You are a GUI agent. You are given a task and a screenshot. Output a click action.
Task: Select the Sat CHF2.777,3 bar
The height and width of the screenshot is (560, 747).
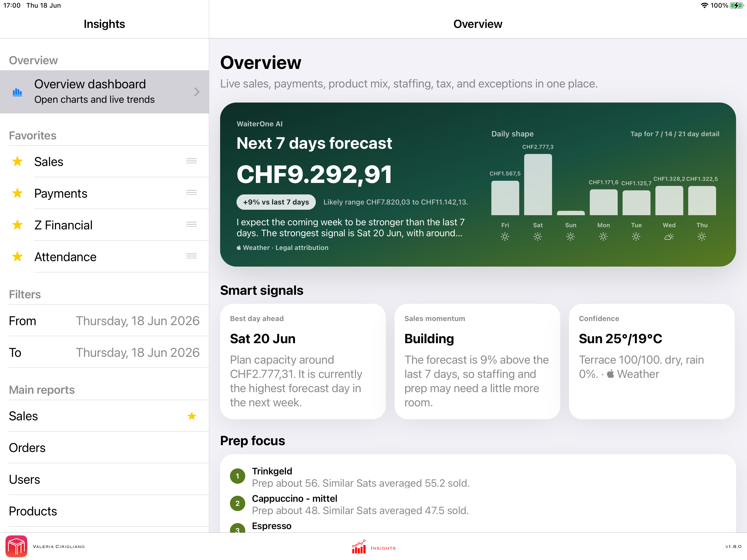tap(538, 184)
